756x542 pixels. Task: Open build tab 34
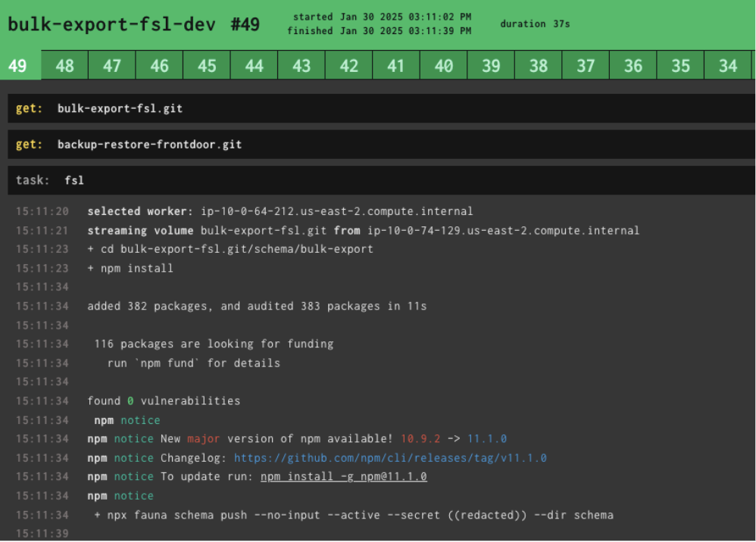point(727,65)
